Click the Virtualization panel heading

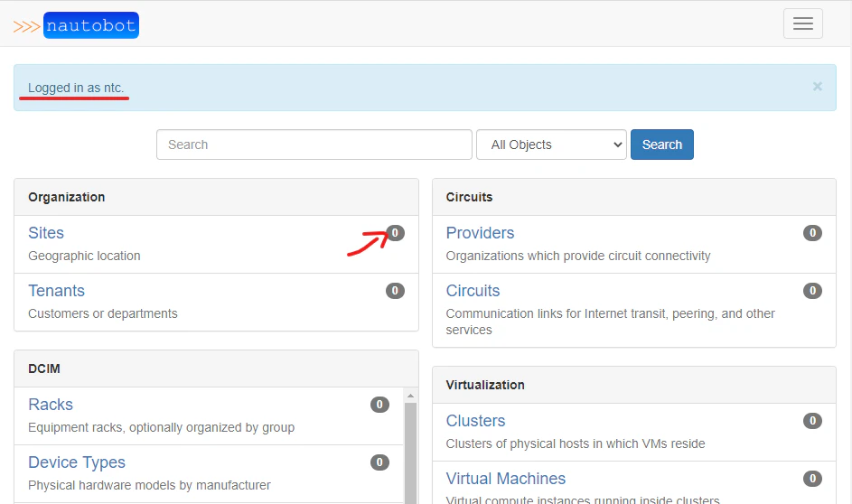point(634,385)
